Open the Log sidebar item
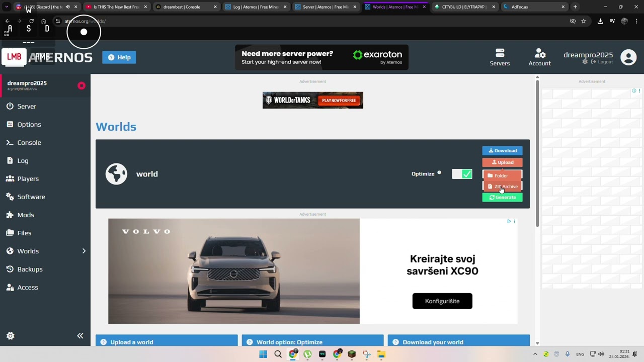Screen dimensions: 644x362 45,160
